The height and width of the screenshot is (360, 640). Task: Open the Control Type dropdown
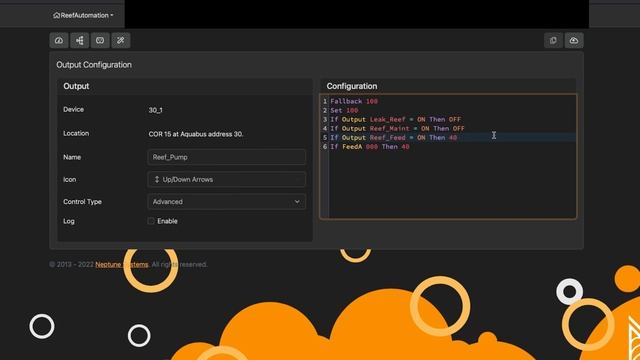click(227, 202)
